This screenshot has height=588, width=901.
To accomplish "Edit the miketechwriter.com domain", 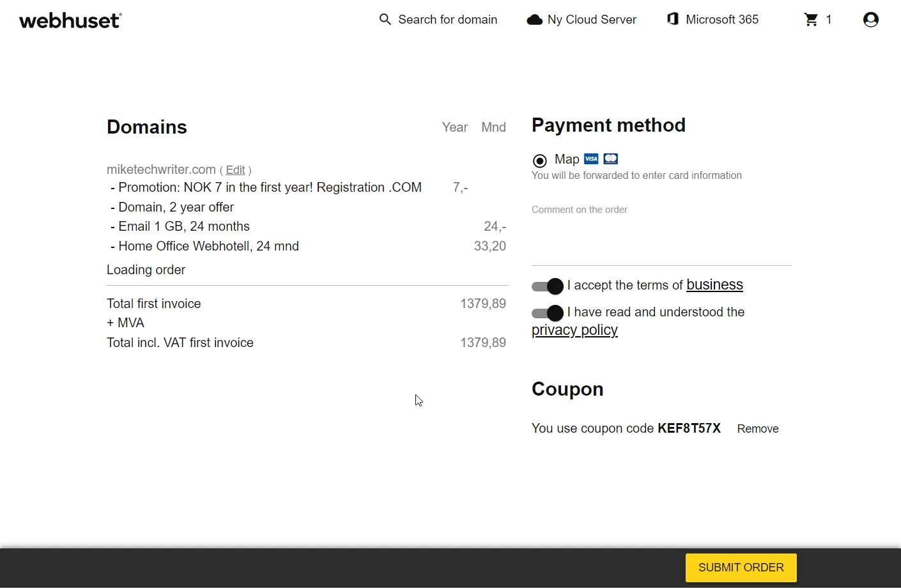I will 235,169.
